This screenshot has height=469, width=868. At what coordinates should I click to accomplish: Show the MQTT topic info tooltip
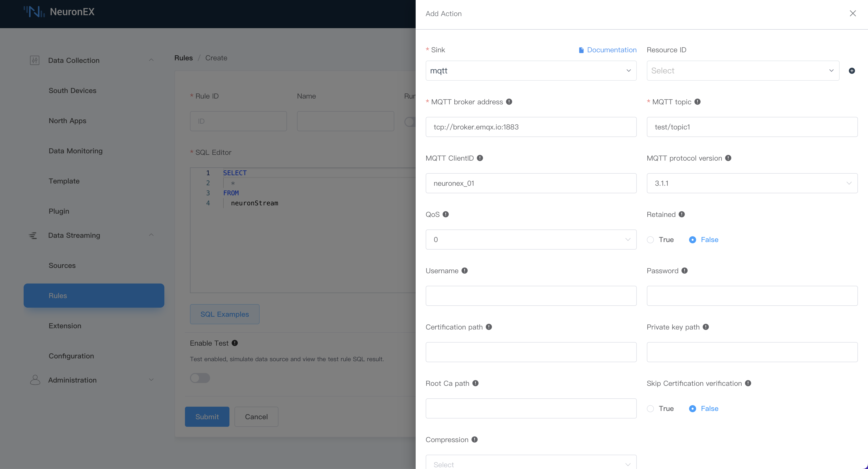point(698,101)
